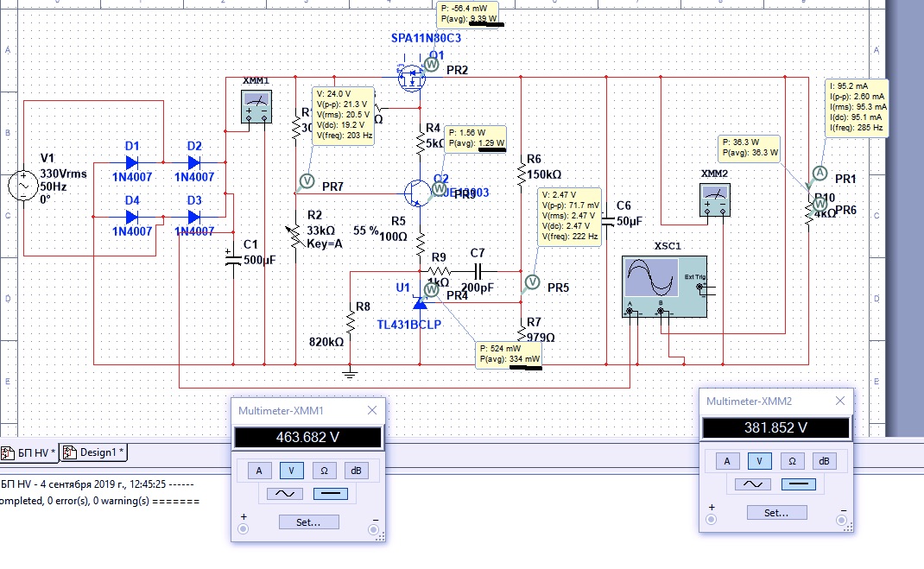This screenshot has width=924, height=569.
Task: Click the Q1 MOSFET transistor symbol
Action: click(x=413, y=78)
